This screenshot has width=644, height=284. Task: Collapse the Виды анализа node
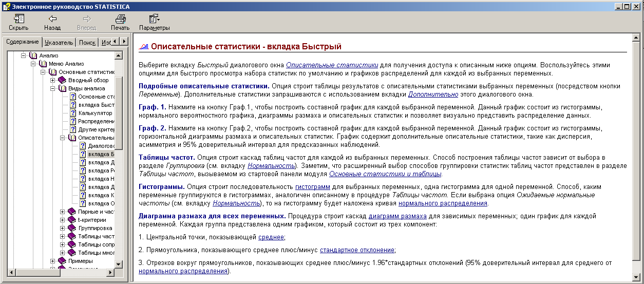click(53, 88)
